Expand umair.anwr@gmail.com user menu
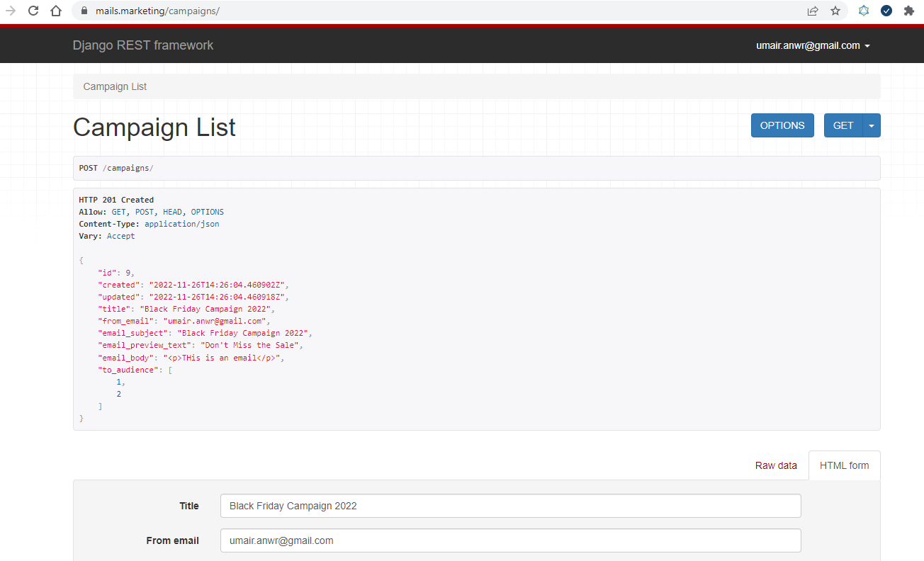This screenshot has width=924, height=561. [x=813, y=45]
